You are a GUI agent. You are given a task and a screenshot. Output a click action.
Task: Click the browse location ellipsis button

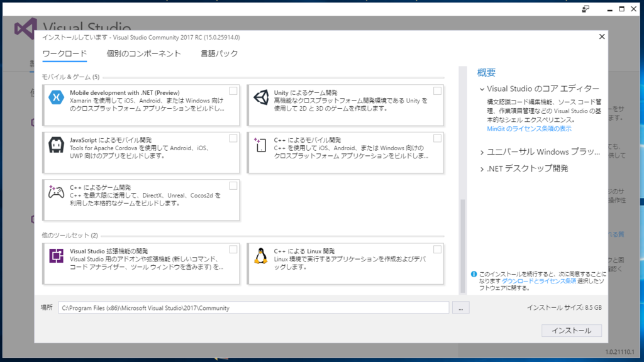point(461,308)
